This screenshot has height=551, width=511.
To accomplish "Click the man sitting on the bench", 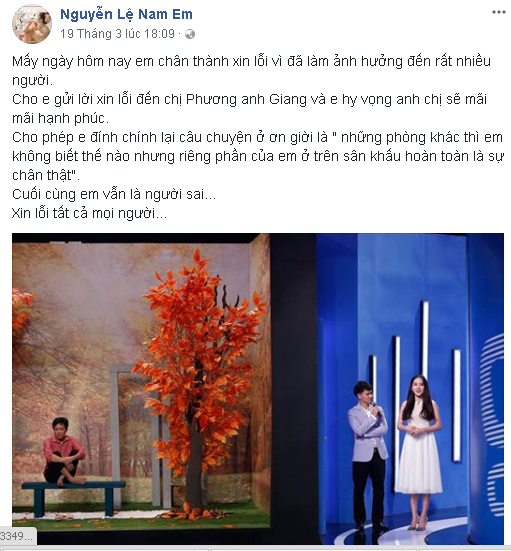I will (x=63, y=451).
